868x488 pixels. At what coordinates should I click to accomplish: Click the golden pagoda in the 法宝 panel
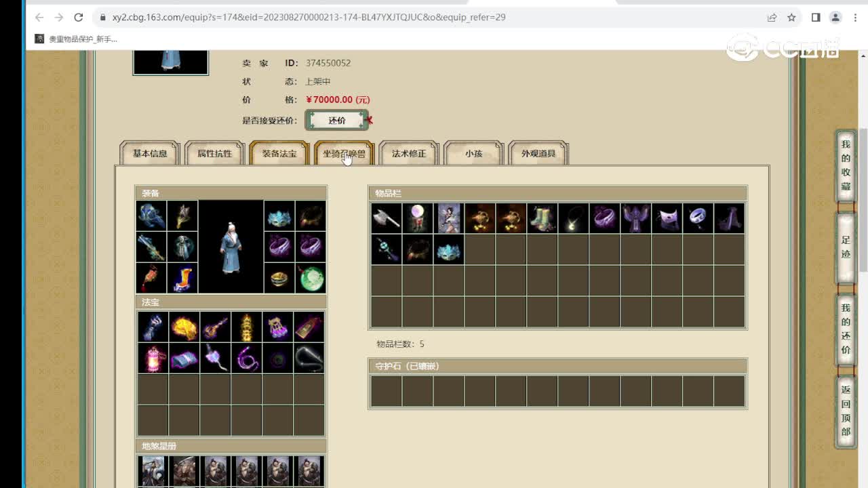point(246,327)
